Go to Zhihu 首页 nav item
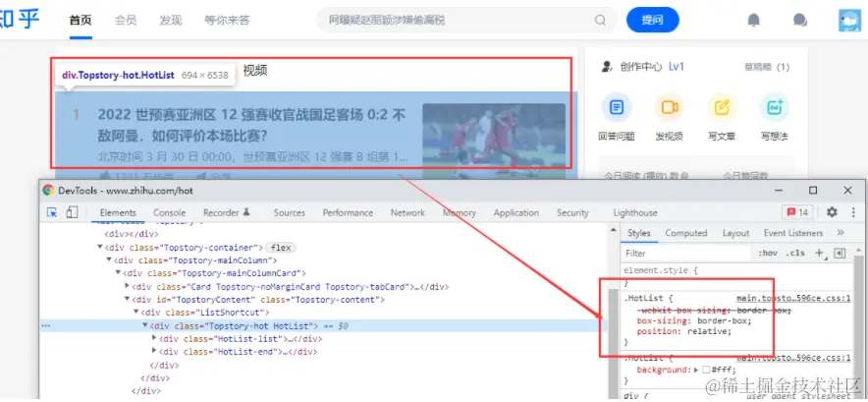868x402 pixels. click(x=81, y=21)
